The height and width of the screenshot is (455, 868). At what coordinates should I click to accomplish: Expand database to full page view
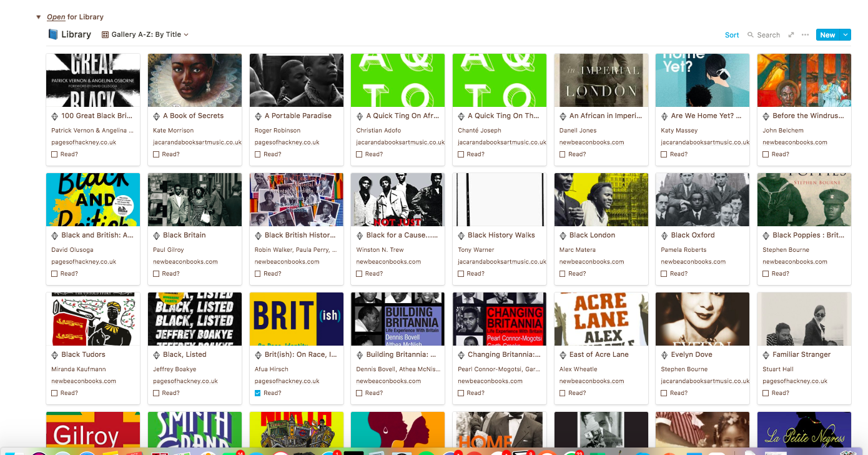click(791, 35)
